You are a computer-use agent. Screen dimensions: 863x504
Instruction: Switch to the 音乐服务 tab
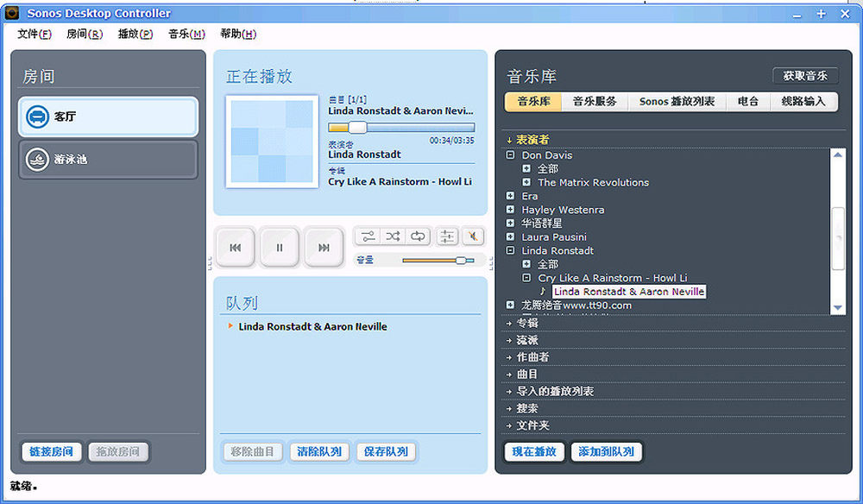click(x=595, y=102)
